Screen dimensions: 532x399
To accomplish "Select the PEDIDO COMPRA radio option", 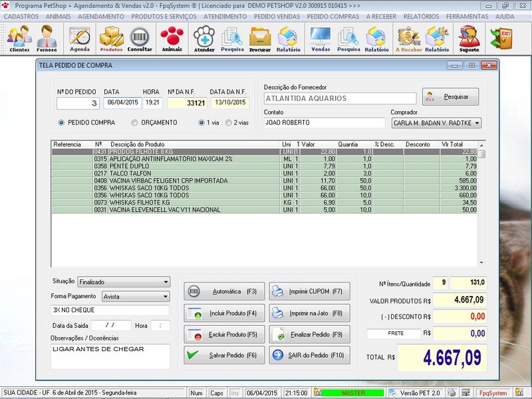I will point(62,122).
